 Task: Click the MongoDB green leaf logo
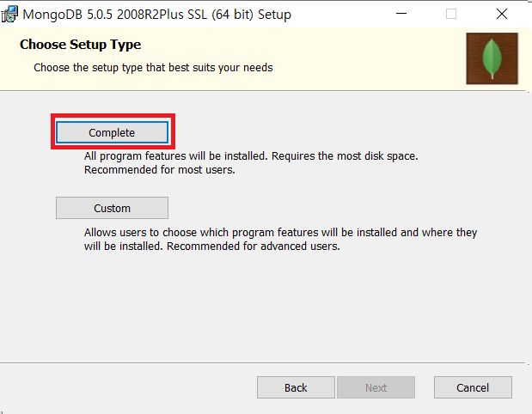(492, 58)
